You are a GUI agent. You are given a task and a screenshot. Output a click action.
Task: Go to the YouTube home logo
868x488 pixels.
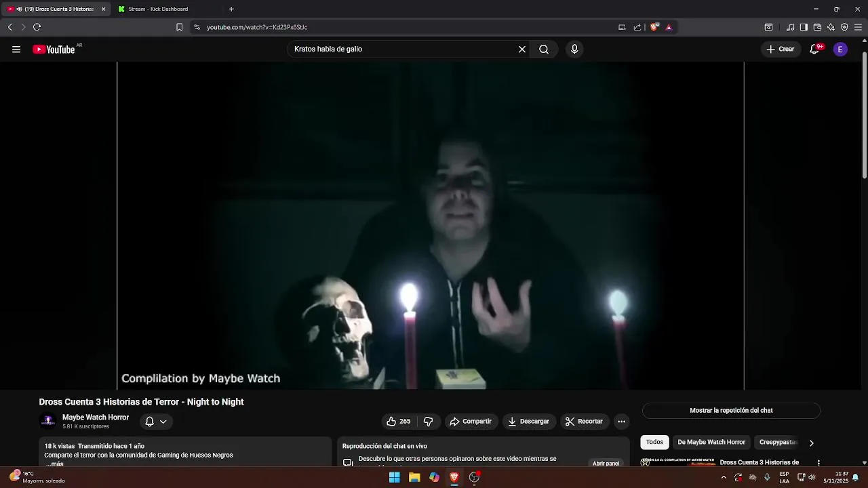[x=54, y=49]
